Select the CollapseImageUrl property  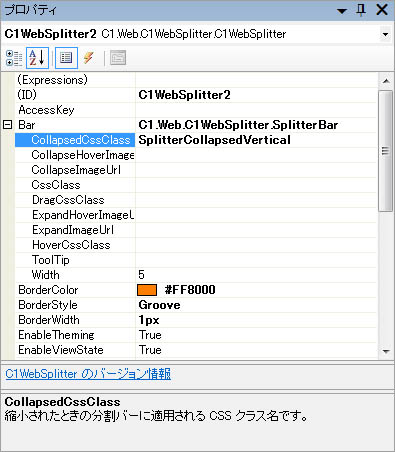[76, 170]
